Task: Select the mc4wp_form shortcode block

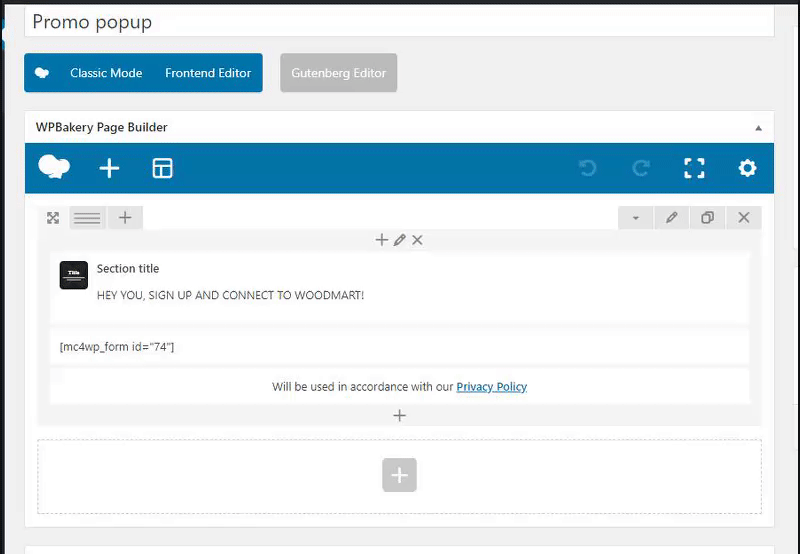Action: (399, 347)
